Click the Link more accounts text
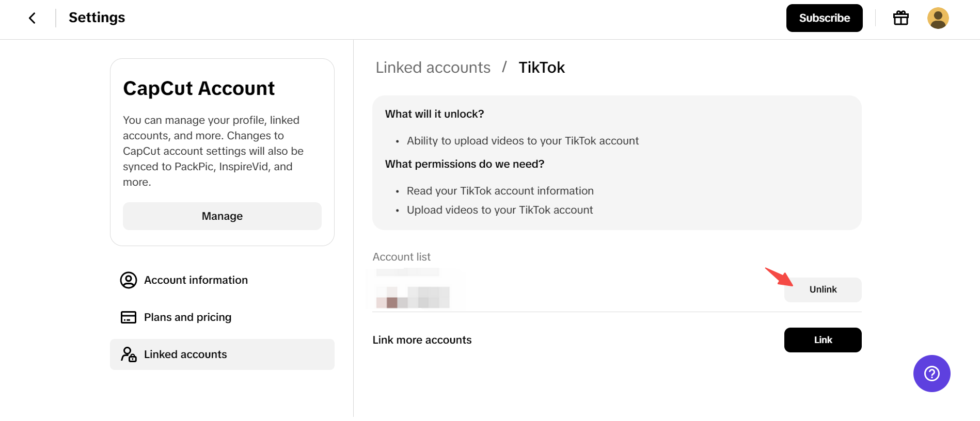The height and width of the screenshot is (421, 980). pyautogui.click(x=422, y=340)
